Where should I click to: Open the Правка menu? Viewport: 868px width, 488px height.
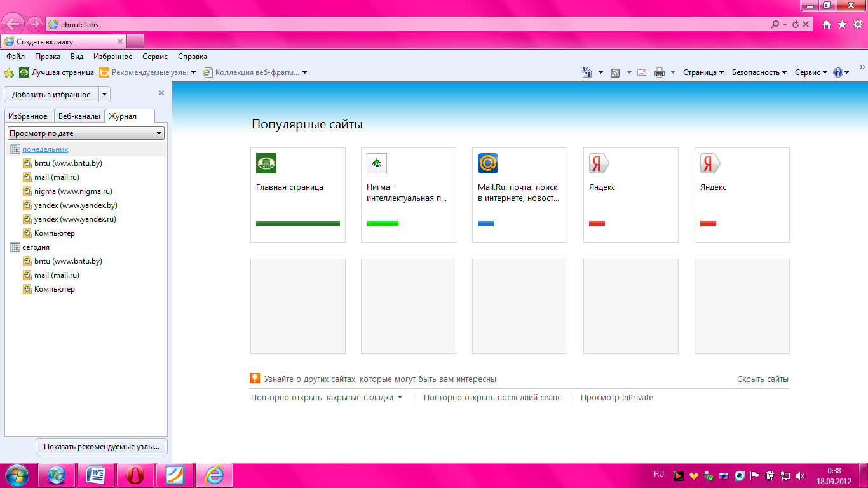click(48, 57)
